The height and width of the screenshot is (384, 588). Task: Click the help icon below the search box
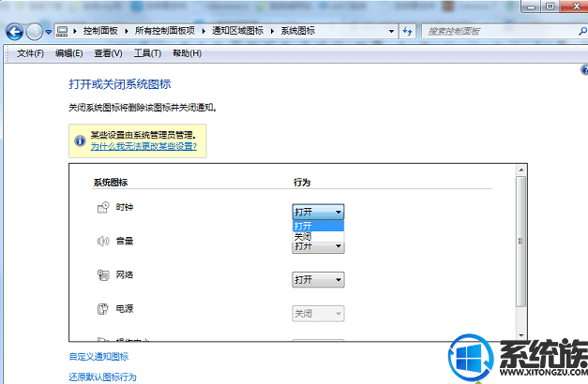(584, 69)
